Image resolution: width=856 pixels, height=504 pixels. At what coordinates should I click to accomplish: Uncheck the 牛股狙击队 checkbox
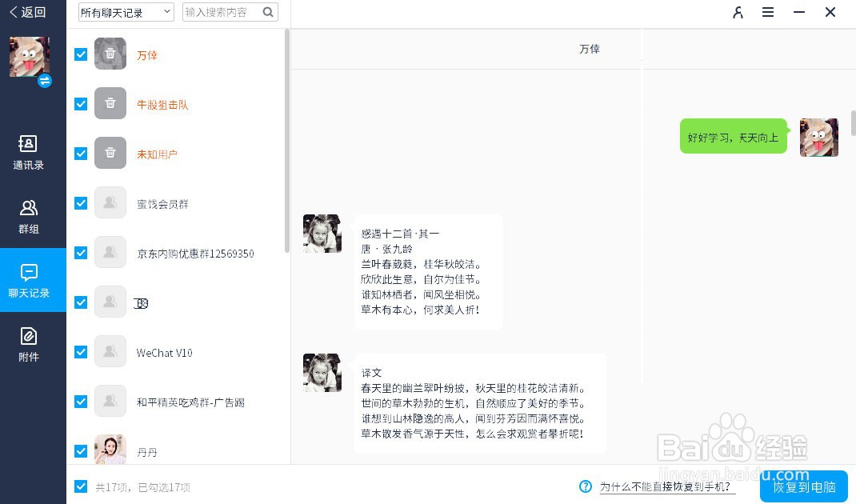[x=80, y=103]
